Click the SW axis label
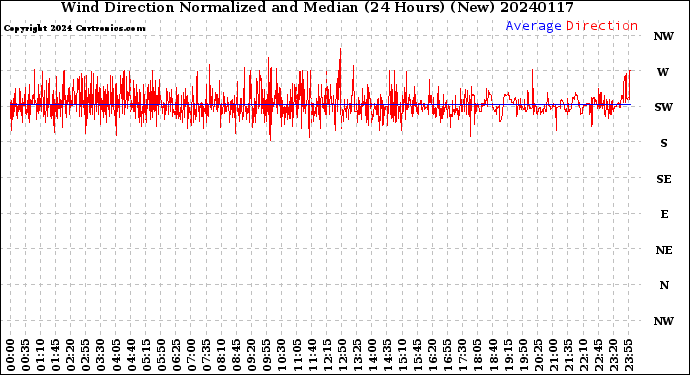Viewport: 690px width, 375px height. (664, 107)
